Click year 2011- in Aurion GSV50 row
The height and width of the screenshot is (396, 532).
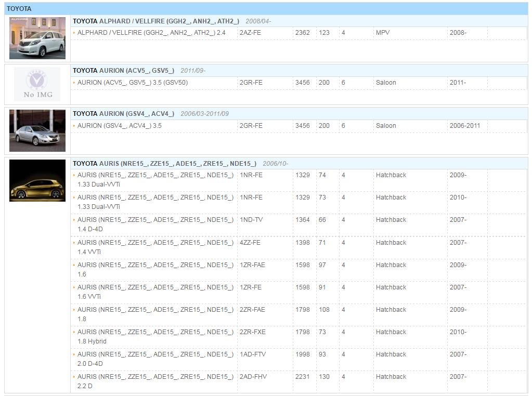click(x=458, y=83)
